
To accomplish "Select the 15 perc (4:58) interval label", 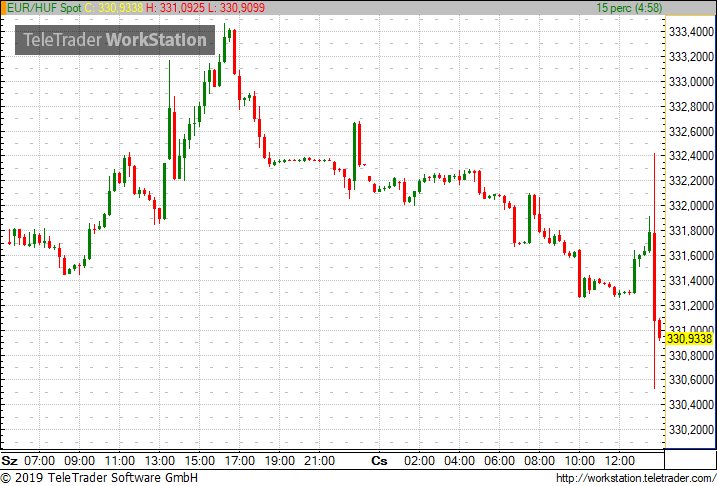I will pyautogui.click(x=629, y=8).
